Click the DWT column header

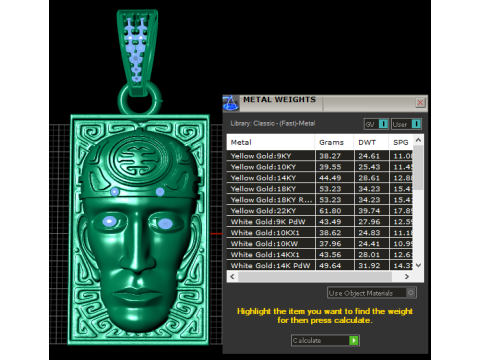click(x=371, y=142)
